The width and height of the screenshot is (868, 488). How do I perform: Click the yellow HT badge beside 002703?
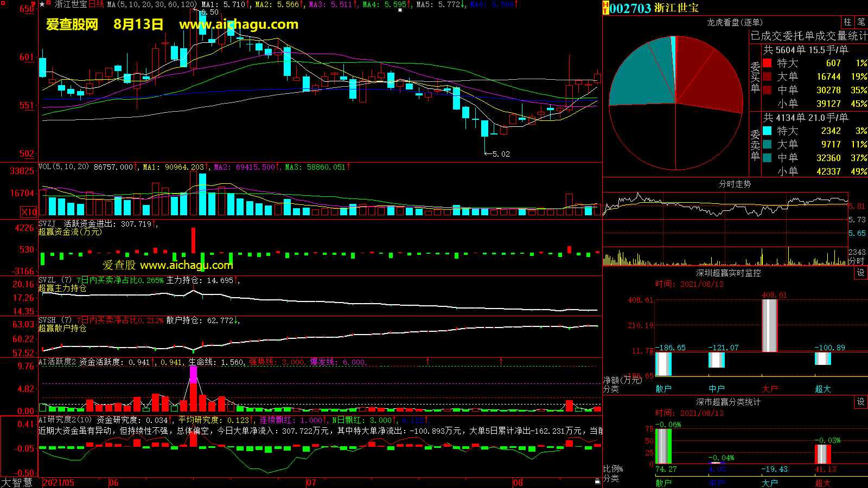point(605,8)
